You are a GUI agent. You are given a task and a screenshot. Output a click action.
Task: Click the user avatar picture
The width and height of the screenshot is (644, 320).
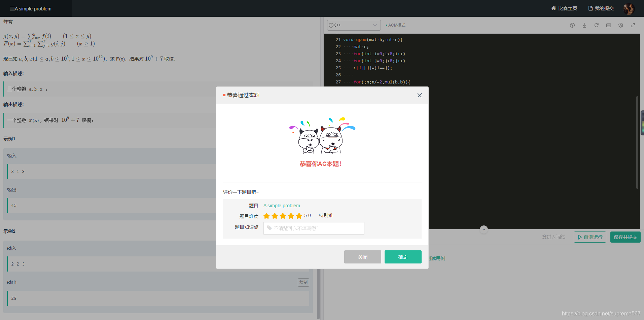click(629, 9)
